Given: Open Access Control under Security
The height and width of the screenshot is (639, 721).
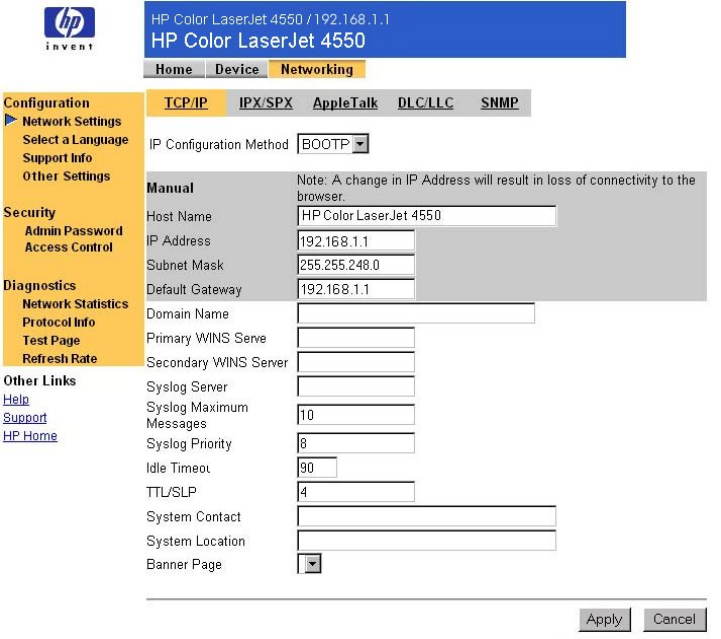Looking at the screenshot, I should tap(69, 247).
